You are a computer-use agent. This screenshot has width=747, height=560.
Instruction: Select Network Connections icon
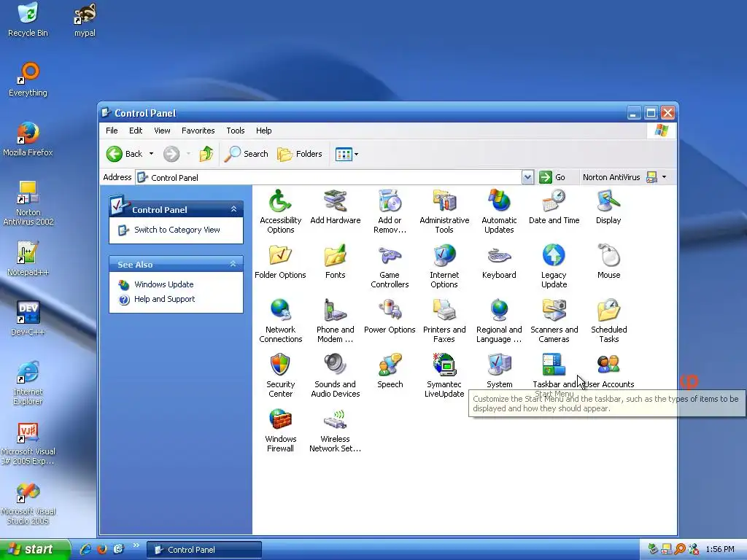[x=280, y=311]
